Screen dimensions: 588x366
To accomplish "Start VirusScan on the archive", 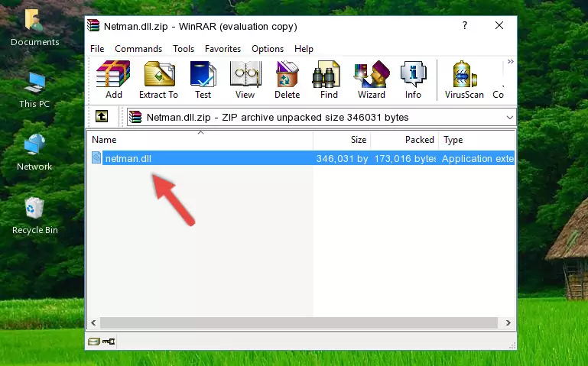I will (x=464, y=79).
